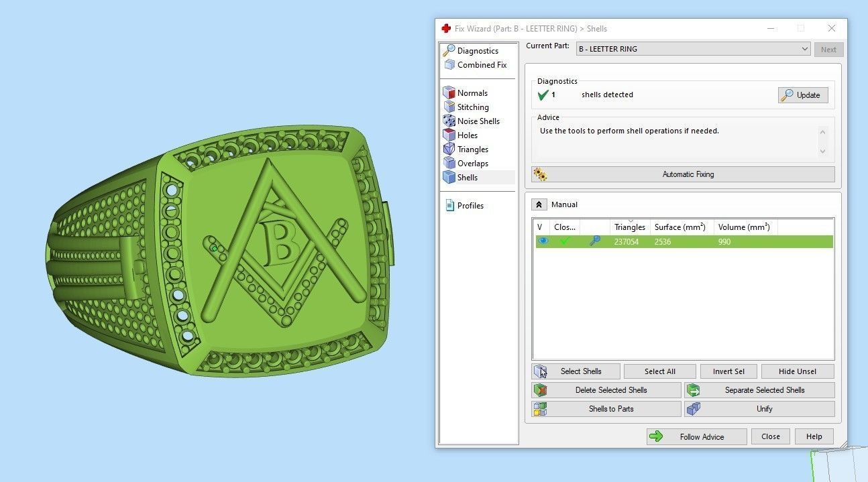
Task: Close the Fix Wizard via Close button
Action: (771, 436)
